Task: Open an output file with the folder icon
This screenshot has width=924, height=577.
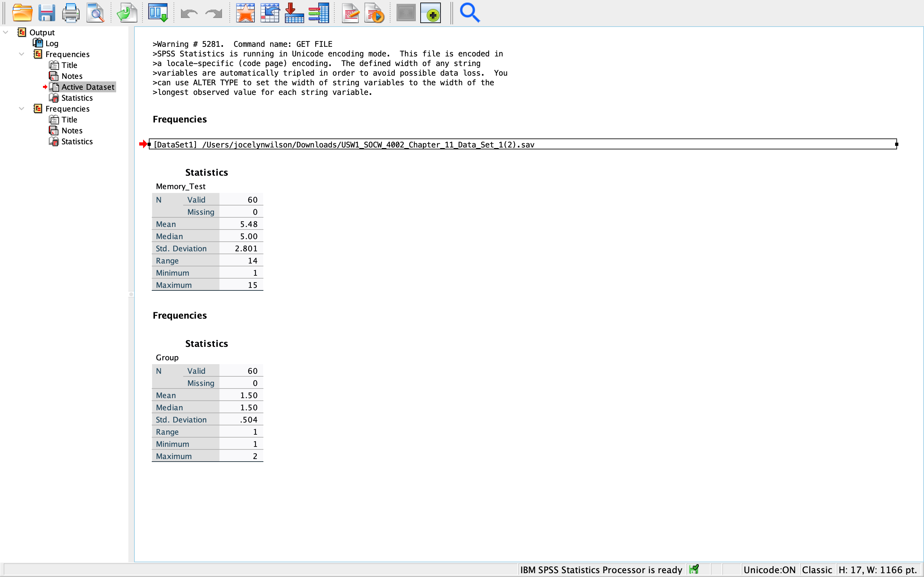Action: (x=22, y=13)
